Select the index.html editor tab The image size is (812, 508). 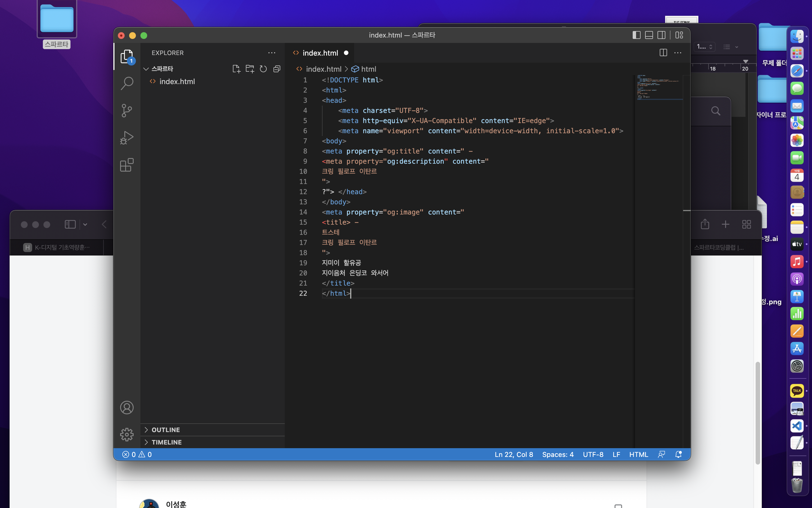click(x=319, y=53)
